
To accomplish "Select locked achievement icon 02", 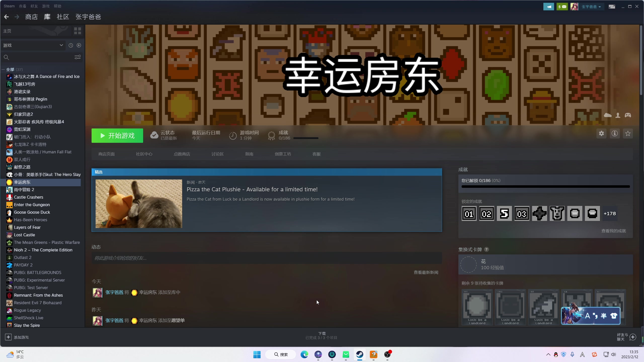I will [487, 214].
